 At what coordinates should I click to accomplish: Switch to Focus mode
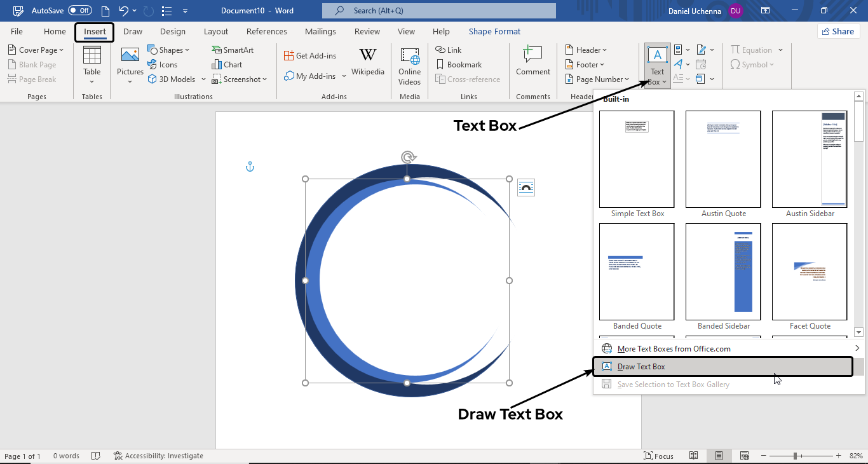point(658,456)
